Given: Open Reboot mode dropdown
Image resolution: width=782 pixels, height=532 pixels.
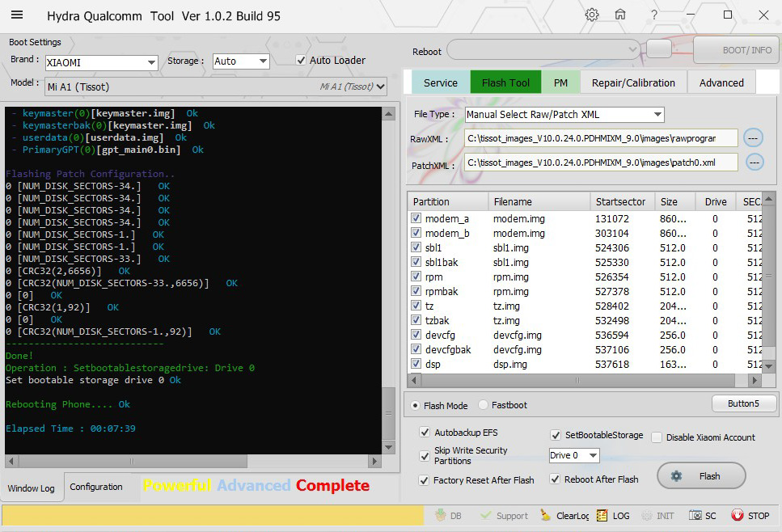Looking at the screenshot, I should pos(543,49).
